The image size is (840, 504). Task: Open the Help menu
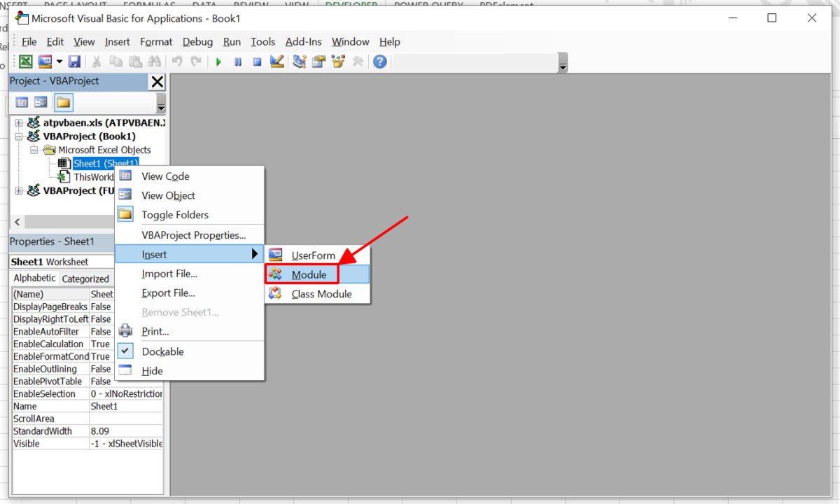[390, 42]
